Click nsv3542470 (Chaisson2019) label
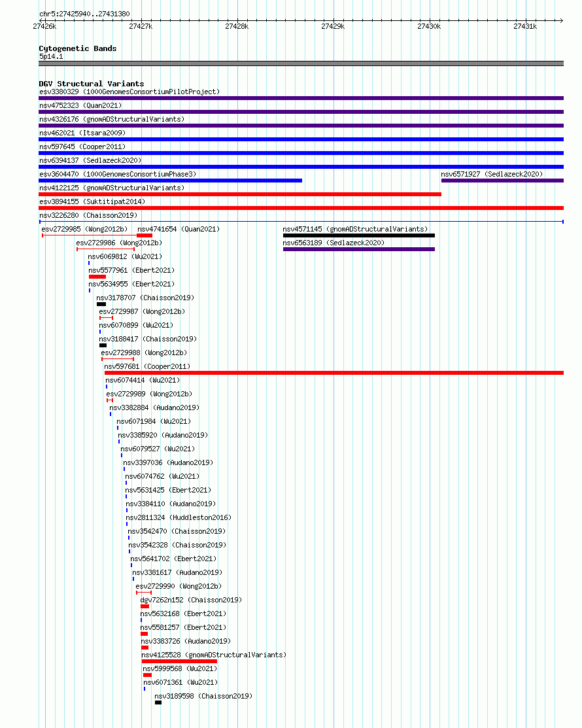Viewport: 582px width, 728px height. coord(177,531)
